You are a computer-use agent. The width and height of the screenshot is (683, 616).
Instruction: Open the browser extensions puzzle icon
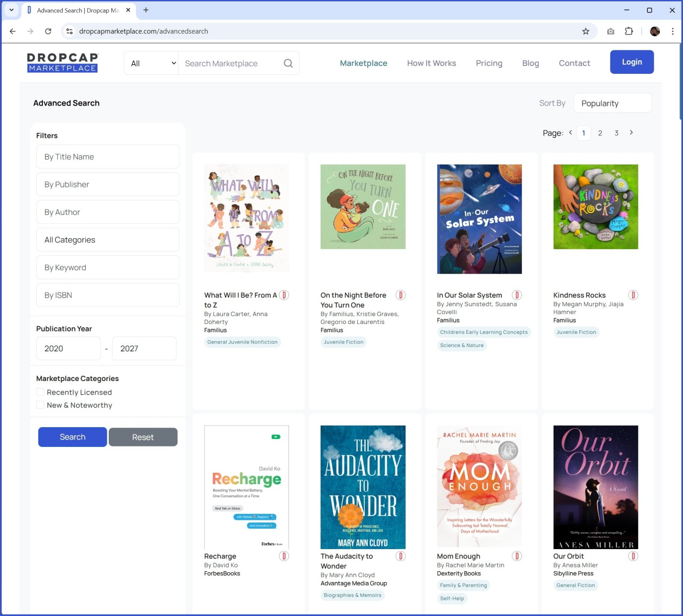(629, 31)
